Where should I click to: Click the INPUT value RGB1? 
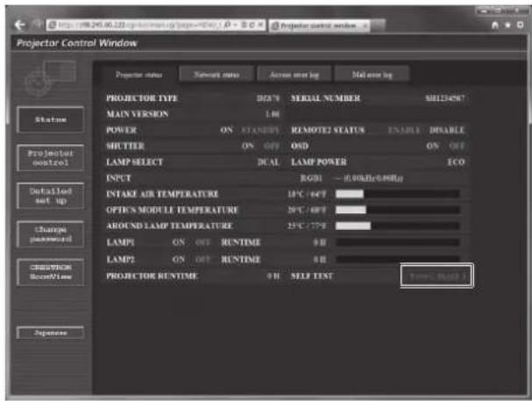click(311, 178)
